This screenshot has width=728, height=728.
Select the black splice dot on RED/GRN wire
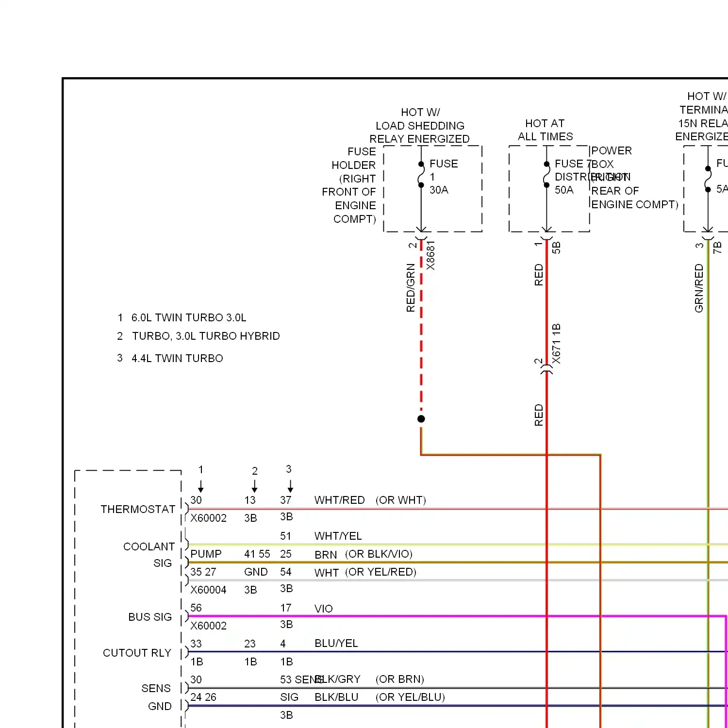421,419
